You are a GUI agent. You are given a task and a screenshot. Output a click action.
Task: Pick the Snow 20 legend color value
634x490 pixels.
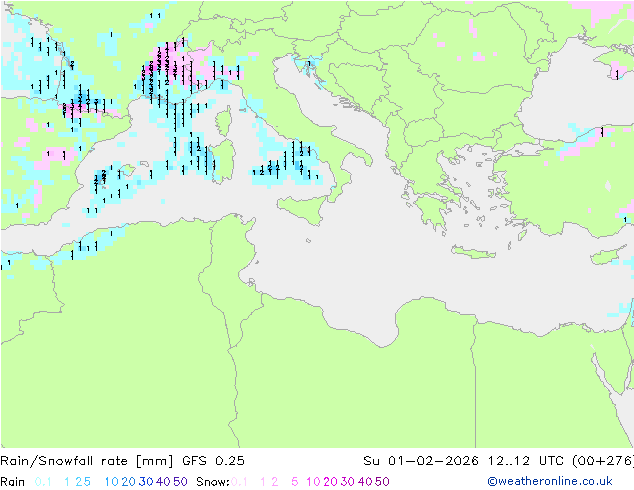(330, 482)
